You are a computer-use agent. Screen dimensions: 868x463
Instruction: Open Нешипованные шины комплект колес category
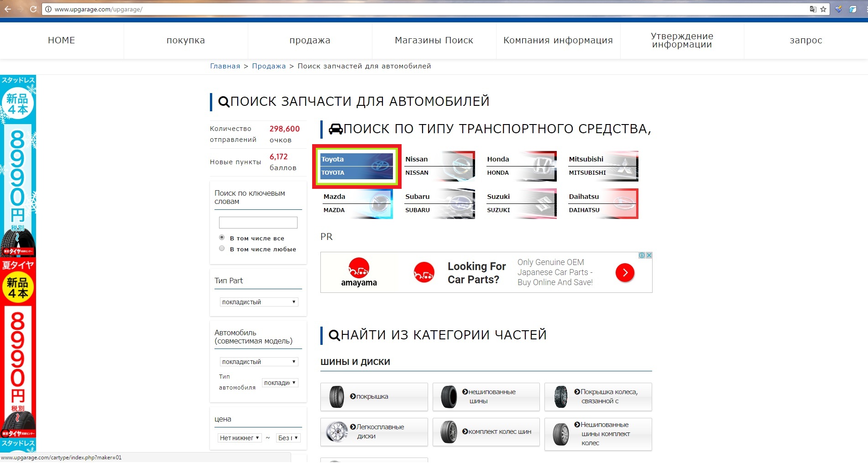point(598,434)
